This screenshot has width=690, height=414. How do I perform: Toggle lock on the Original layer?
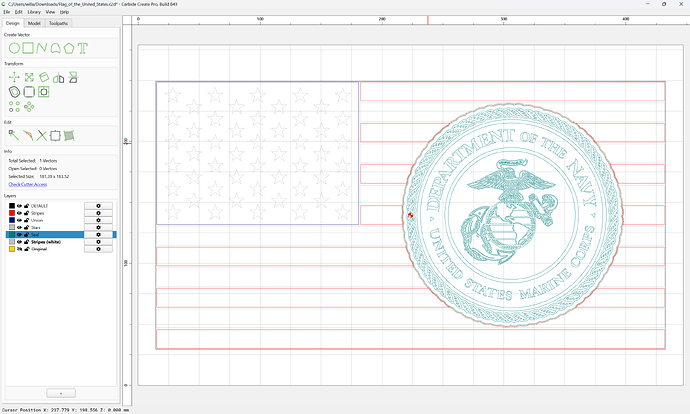pyautogui.click(x=26, y=249)
